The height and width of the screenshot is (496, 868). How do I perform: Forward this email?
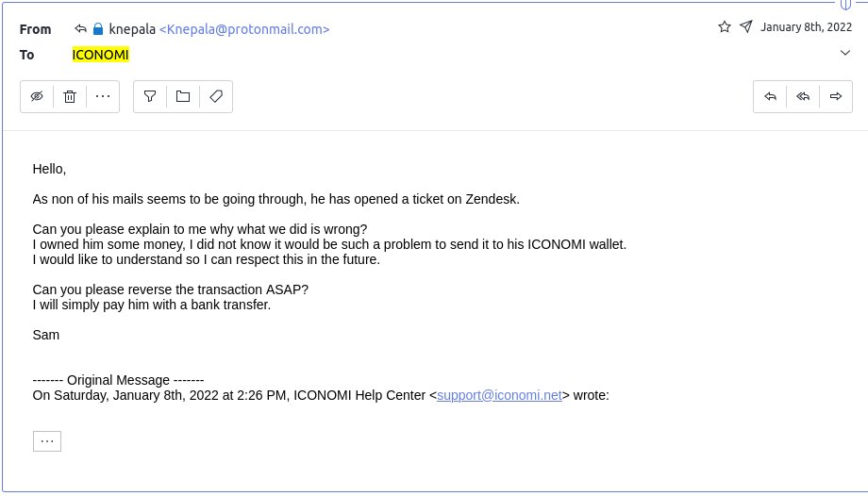(x=836, y=97)
